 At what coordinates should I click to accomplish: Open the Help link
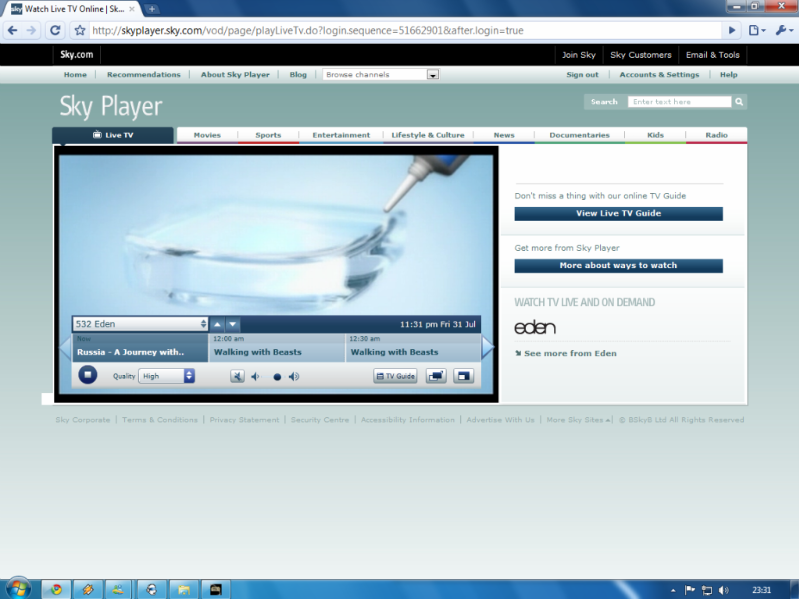pyautogui.click(x=729, y=74)
